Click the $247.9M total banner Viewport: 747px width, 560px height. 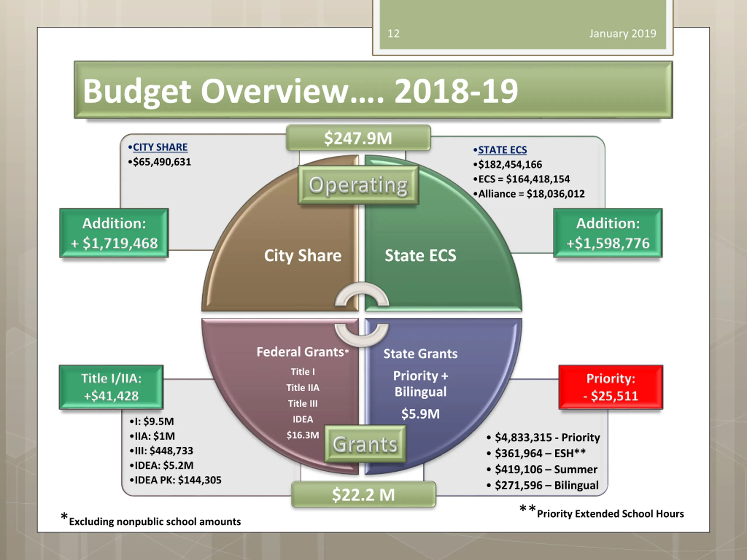tap(358, 138)
